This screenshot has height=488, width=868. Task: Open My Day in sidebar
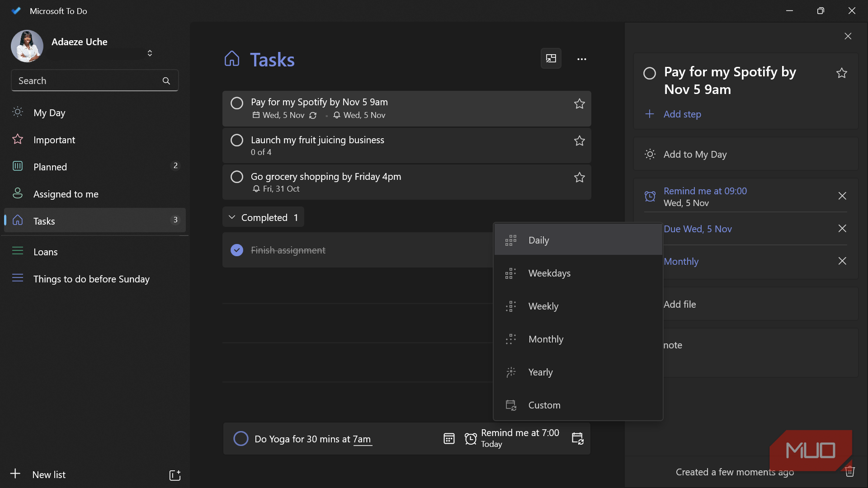tap(95, 113)
